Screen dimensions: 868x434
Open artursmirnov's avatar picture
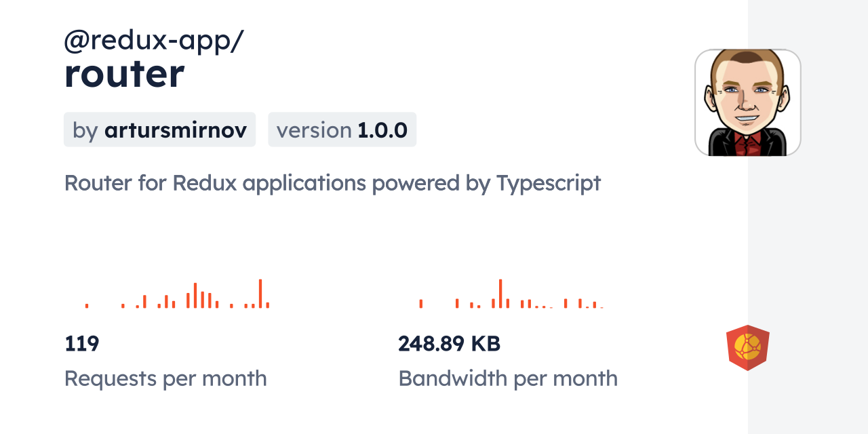point(747,102)
